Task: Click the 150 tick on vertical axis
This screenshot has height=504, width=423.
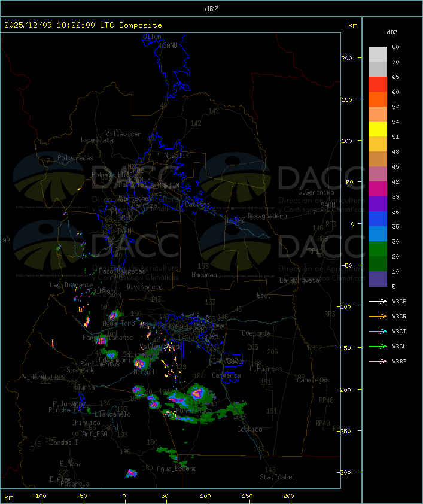Action: [346, 99]
